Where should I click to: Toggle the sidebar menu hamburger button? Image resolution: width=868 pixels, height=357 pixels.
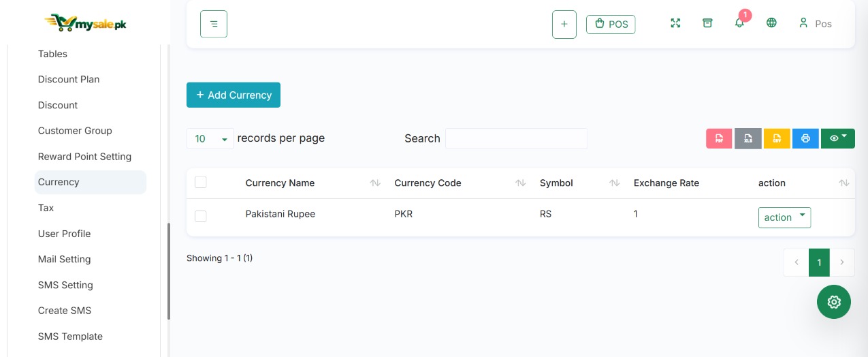pyautogui.click(x=214, y=24)
